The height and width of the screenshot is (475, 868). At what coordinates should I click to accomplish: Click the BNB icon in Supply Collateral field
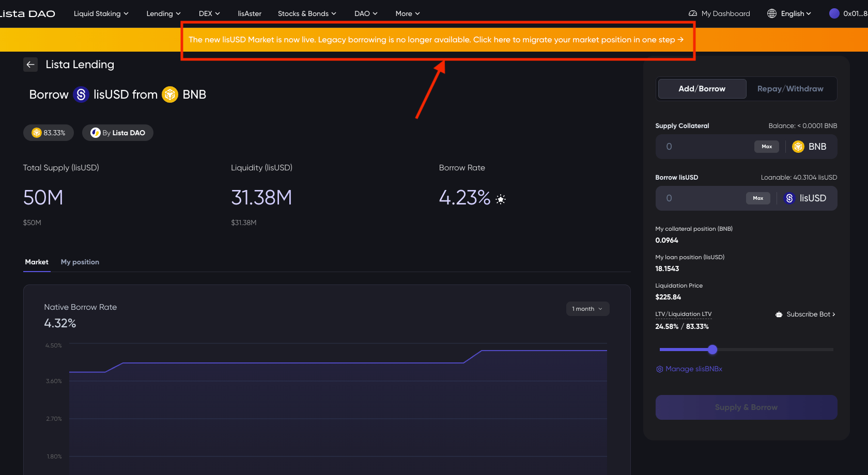pyautogui.click(x=798, y=147)
